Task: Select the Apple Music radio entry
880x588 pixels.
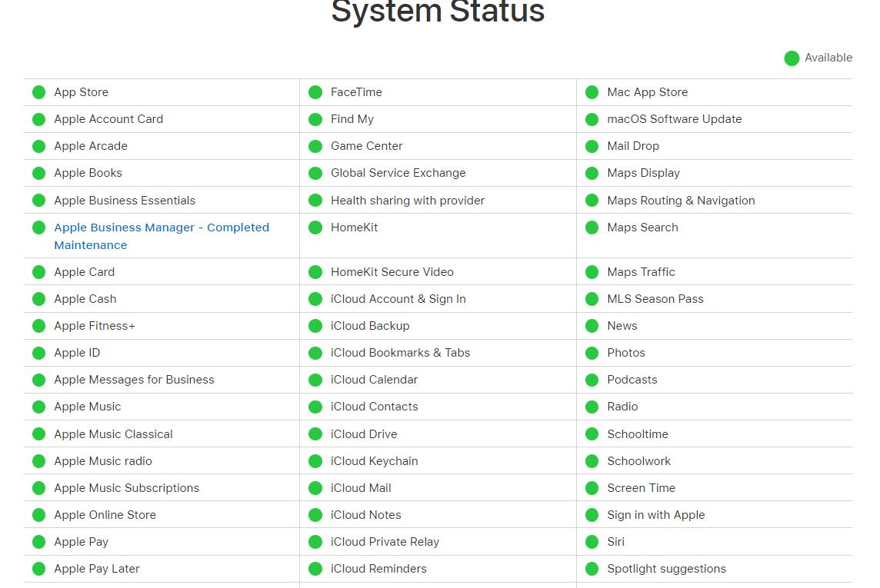Action: (x=103, y=460)
